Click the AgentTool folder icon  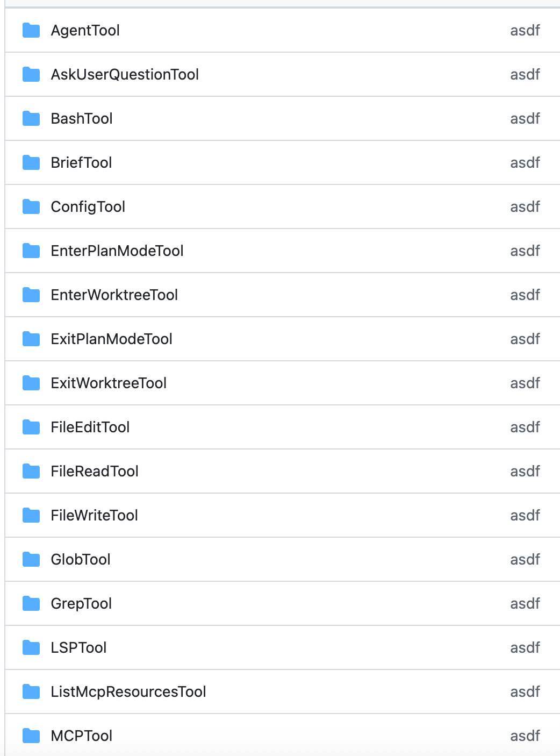31,31
